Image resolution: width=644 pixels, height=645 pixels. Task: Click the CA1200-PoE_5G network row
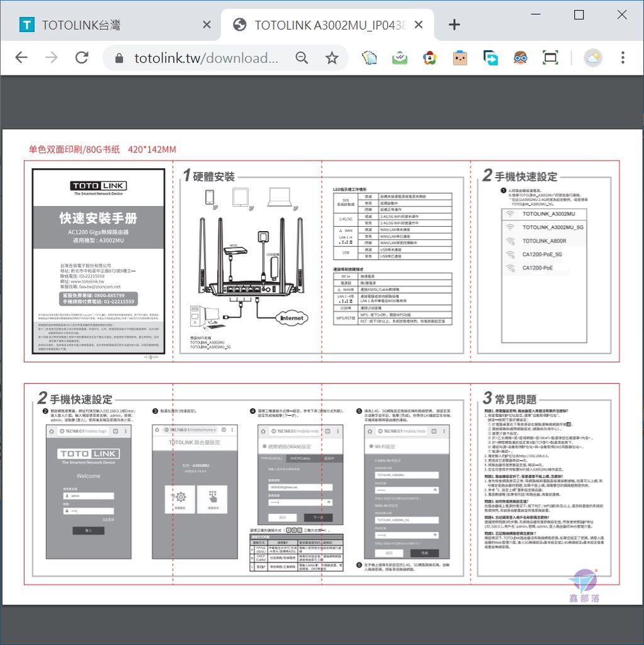pyautogui.click(x=544, y=254)
